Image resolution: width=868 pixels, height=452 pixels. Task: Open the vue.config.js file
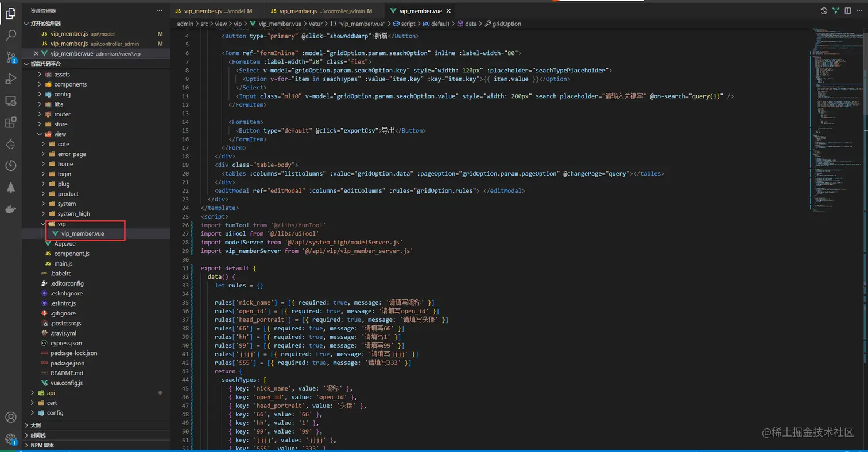95,383
